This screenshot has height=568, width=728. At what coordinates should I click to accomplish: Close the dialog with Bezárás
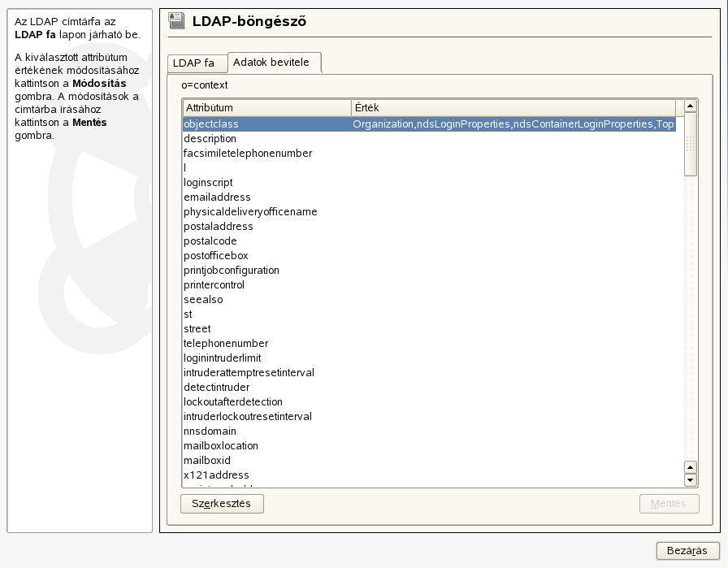[687, 551]
